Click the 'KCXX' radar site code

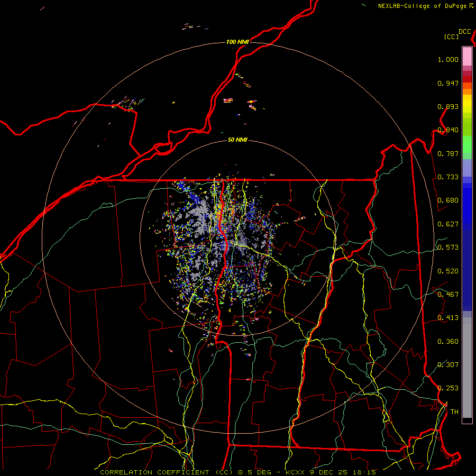coord(295,472)
